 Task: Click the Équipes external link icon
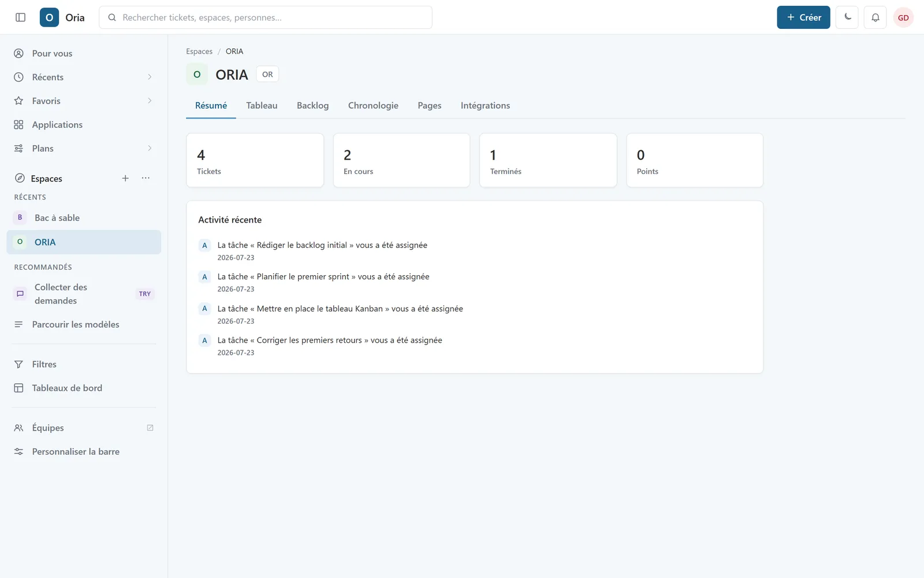click(150, 428)
